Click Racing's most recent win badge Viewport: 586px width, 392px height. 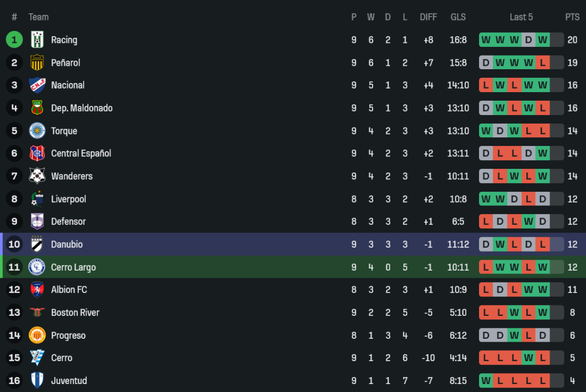click(543, 39)
